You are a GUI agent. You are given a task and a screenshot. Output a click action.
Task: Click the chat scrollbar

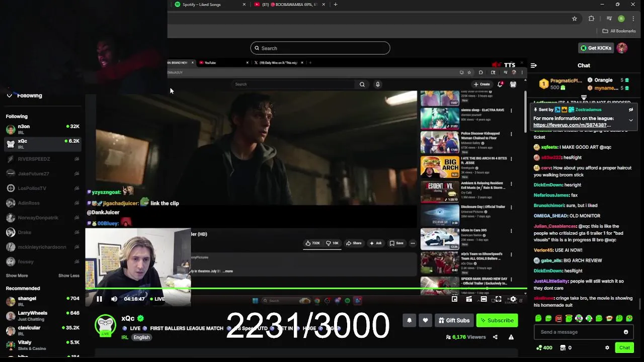[x=639, y=304]
